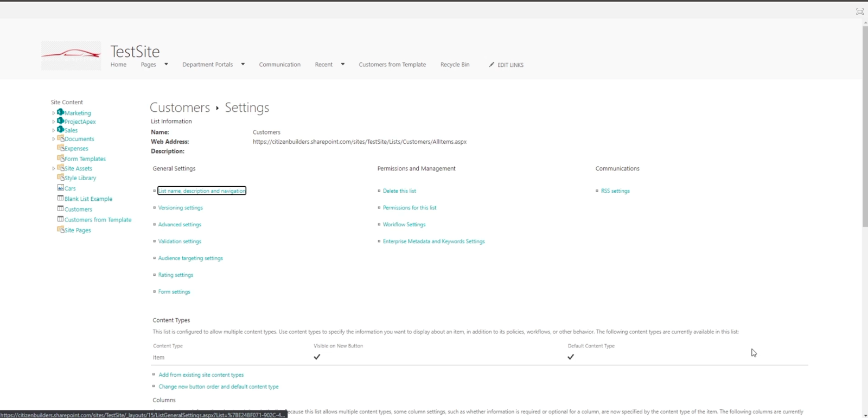Open the Recent dropdown arrow

tap(343, 64)
